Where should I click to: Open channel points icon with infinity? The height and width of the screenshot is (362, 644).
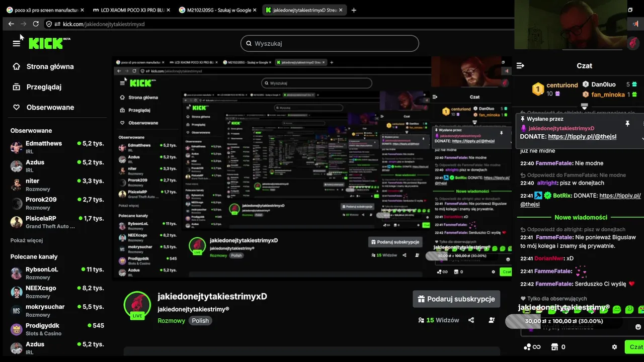pos(531,347)
